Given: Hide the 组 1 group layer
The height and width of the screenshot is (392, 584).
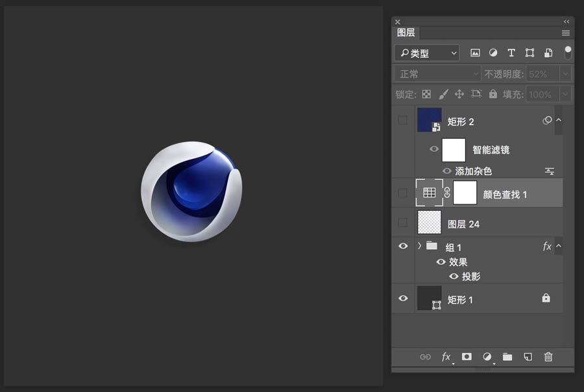Looking at the screenshot, I should tap(403, 247).
